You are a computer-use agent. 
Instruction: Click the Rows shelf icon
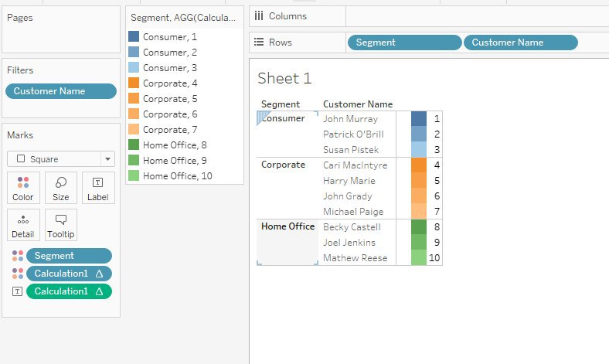click(259, 42)
